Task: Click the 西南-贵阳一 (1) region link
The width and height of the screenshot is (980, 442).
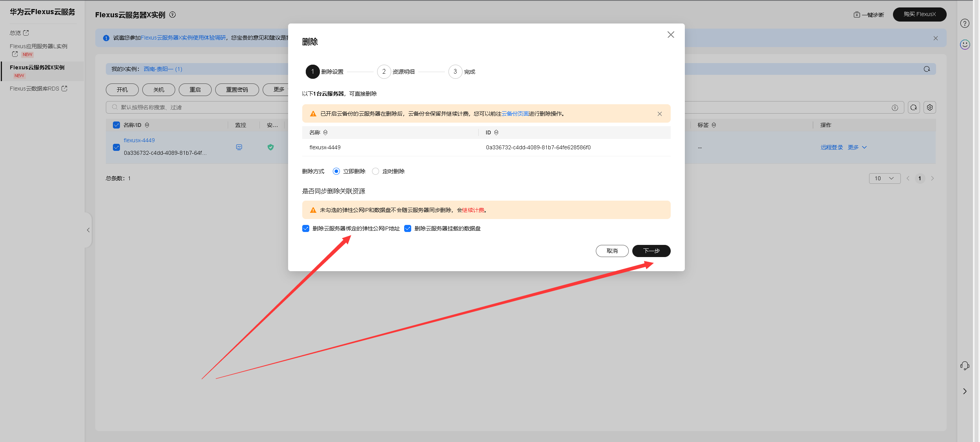Action: (x=163, y=69)
